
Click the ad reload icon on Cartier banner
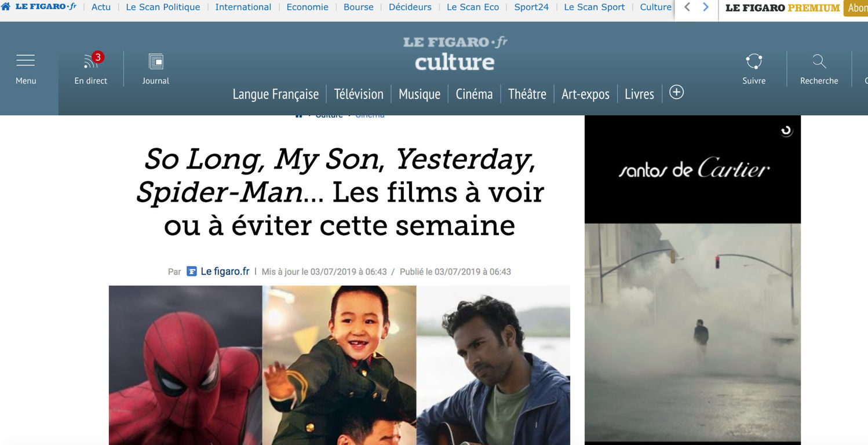tap(786, 131)
